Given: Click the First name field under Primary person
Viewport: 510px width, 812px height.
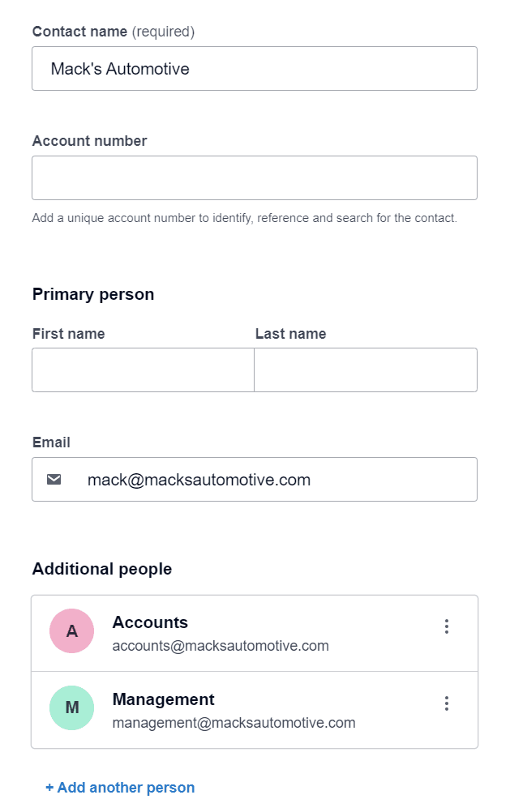Looking at the screenshot, I should click(143, 370).
